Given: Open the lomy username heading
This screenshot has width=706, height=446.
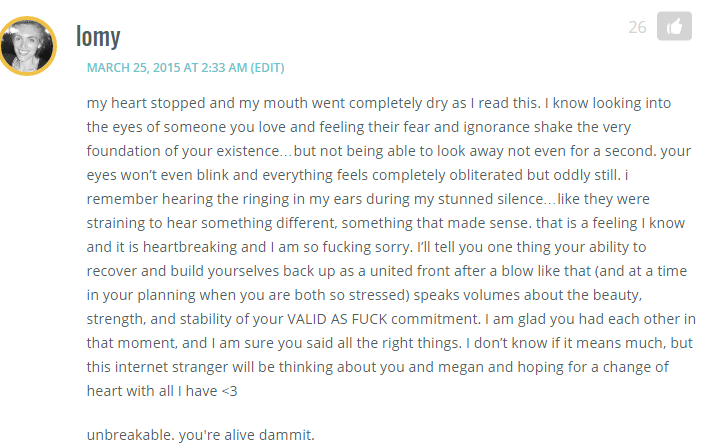Looking at the screenshot, I should tap(98, 36).
